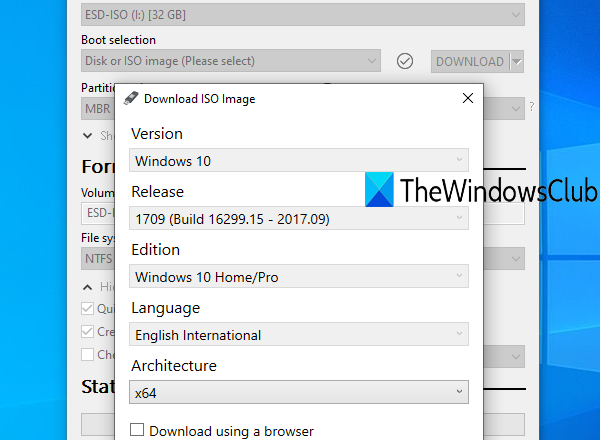
Task: Open the Version dropdown showing Windows 10
Action: click(298, 160)
